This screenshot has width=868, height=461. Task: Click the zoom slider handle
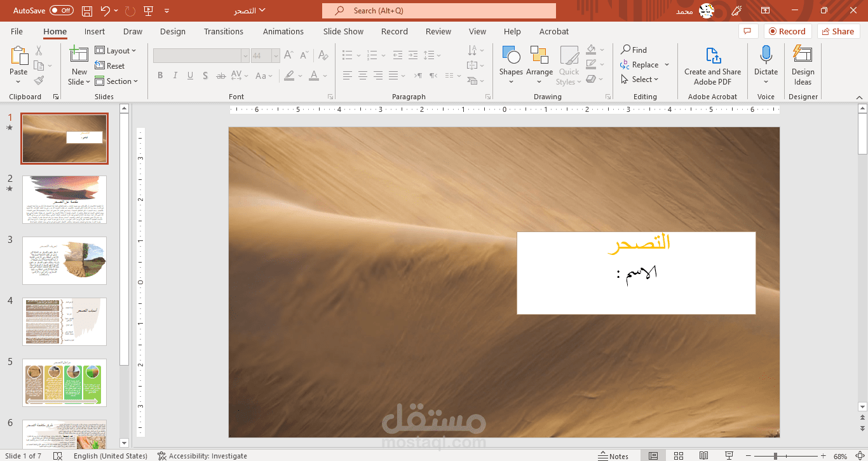775,456
